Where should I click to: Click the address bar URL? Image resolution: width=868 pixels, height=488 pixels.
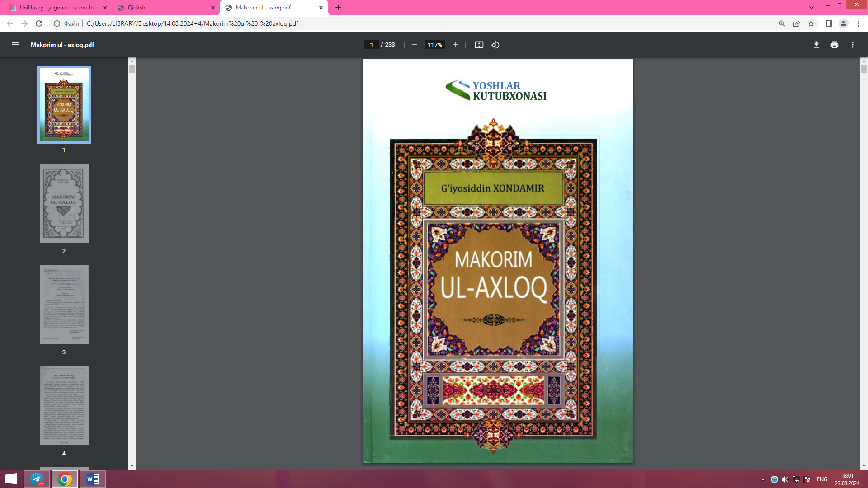(193, 23)
